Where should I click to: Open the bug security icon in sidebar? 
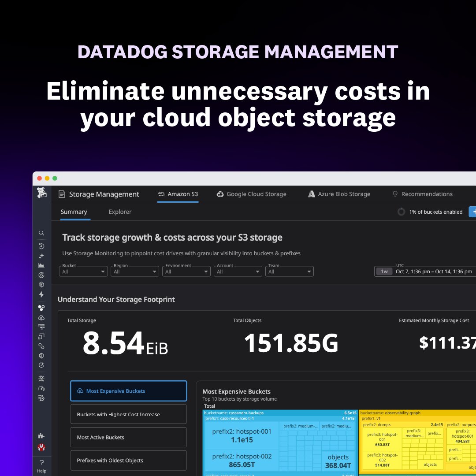[41, 378]
